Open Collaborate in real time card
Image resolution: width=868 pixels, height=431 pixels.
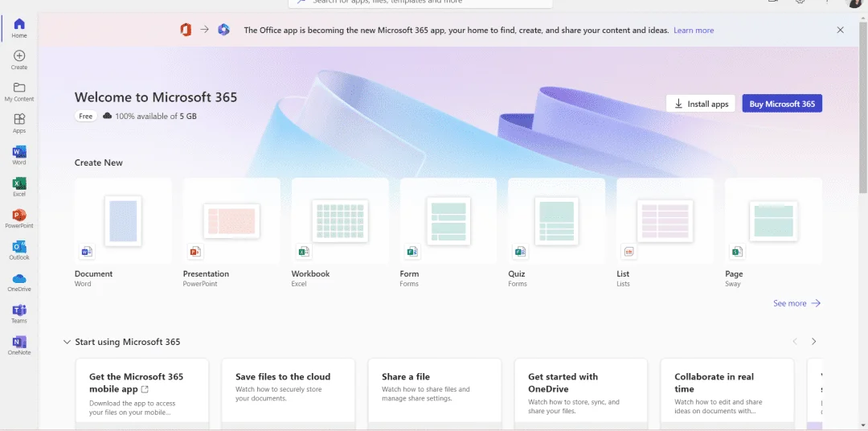[x=727, y=394]
